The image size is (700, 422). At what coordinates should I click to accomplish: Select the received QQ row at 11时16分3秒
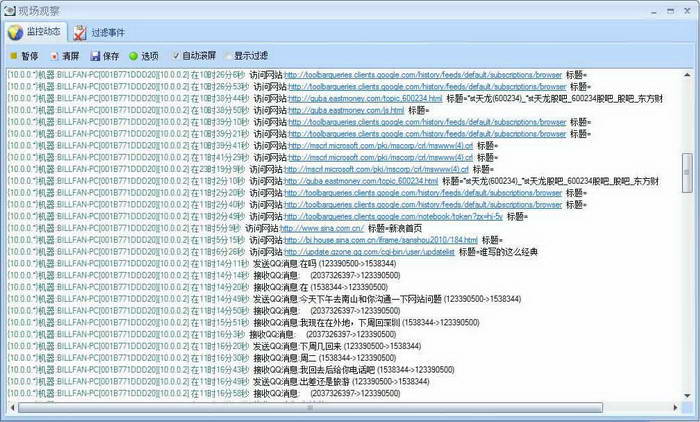(x=202, y=334)
